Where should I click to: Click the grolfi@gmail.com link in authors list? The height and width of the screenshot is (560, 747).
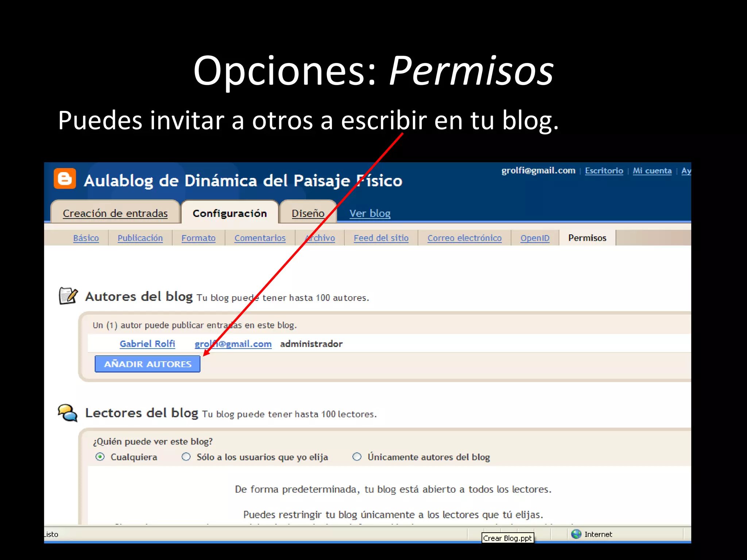(233, 344)
